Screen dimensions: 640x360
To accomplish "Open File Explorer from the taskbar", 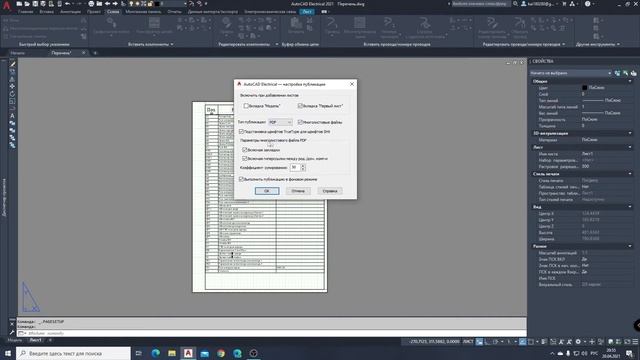I will click(172, 353).
